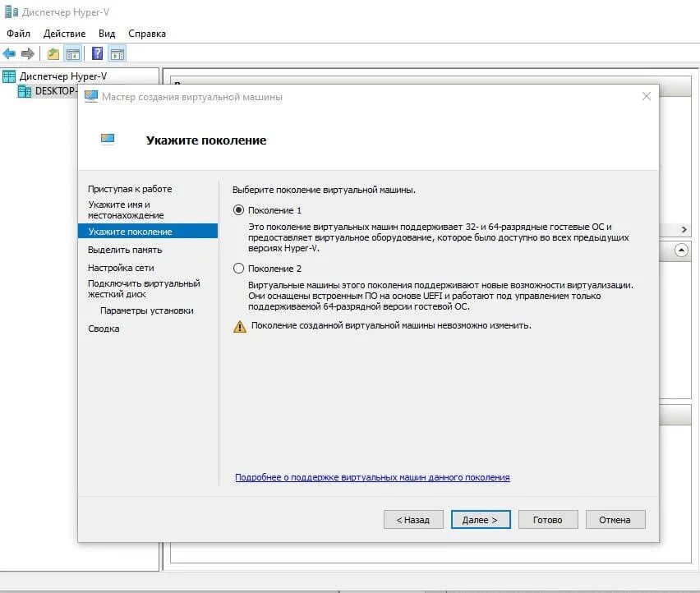Click the warning triangle icon
700x593 pixels.
click(x=240, y=327)
